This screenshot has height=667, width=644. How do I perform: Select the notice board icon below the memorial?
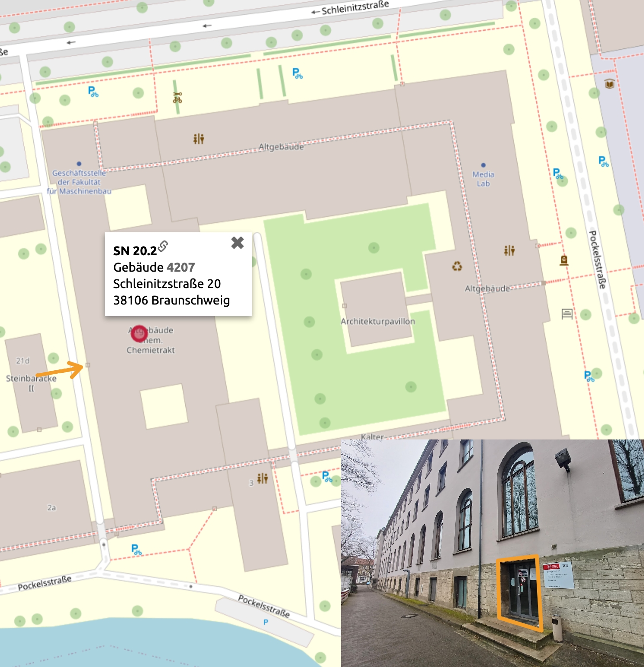click(x=567, y=314)
